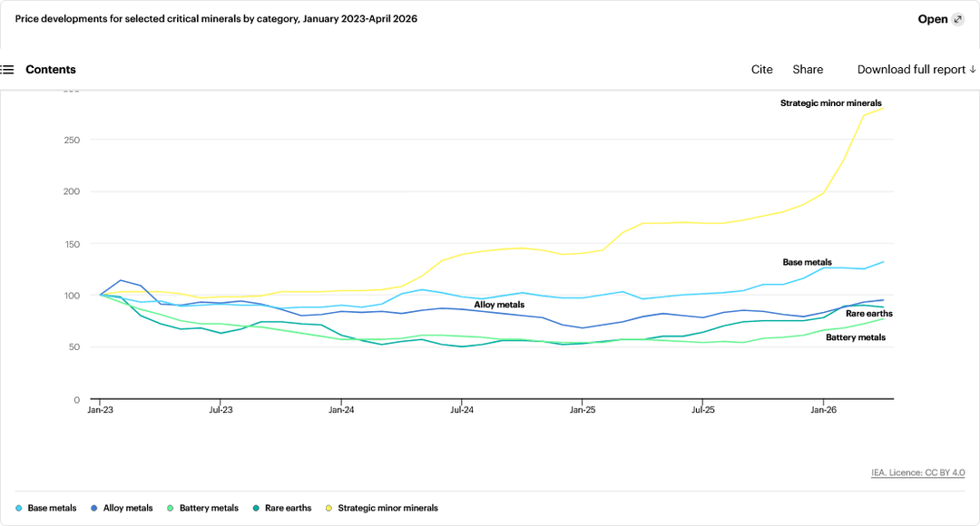Image resolution: width=980 pixels, height=526 pixels.
Task: Open the chart in expanded view
Action: pyautogui.click(x=941, y=19)
